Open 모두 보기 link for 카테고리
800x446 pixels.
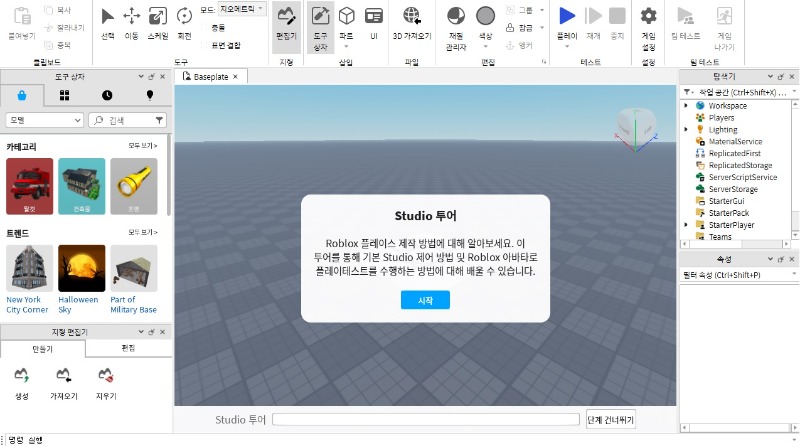tap(143, 145)
